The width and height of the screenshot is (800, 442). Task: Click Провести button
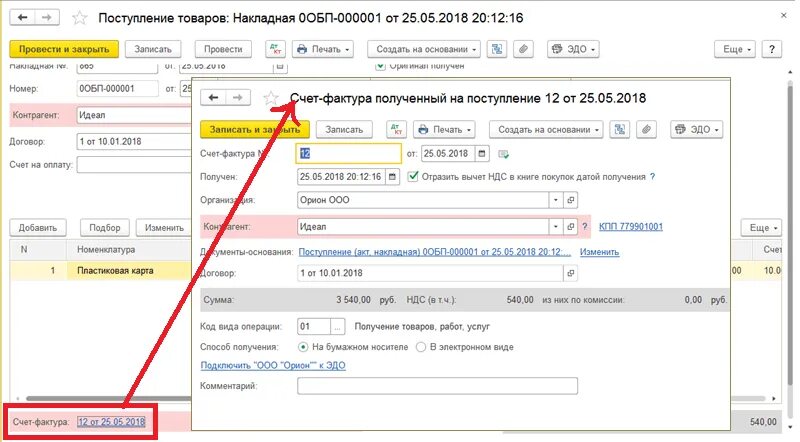pos(223,49)
